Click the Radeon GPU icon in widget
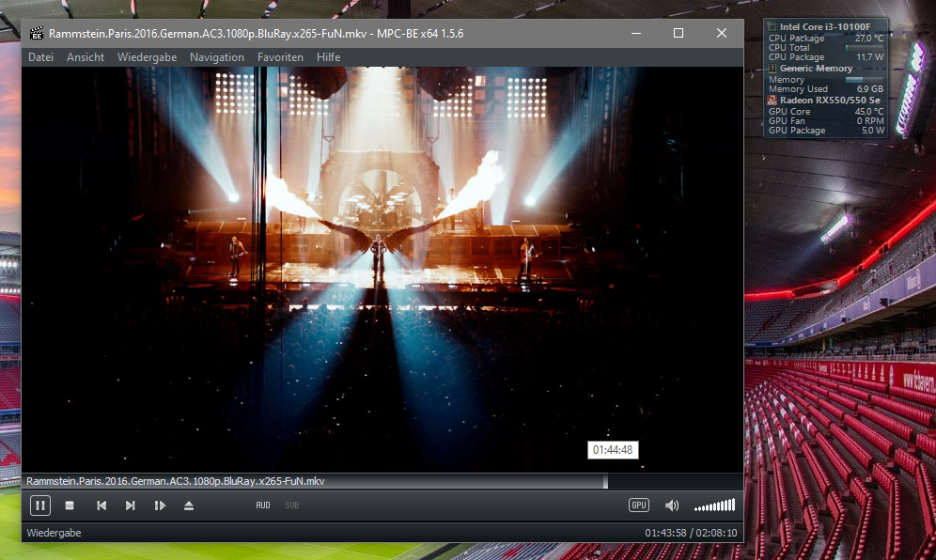The image size is (936, 560). (772, 101)
